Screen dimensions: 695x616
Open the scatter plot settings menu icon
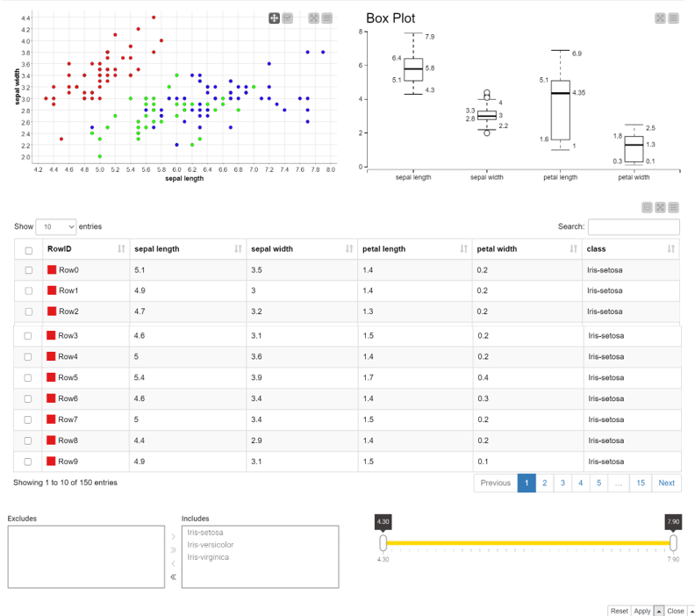[x=327, y=18]
